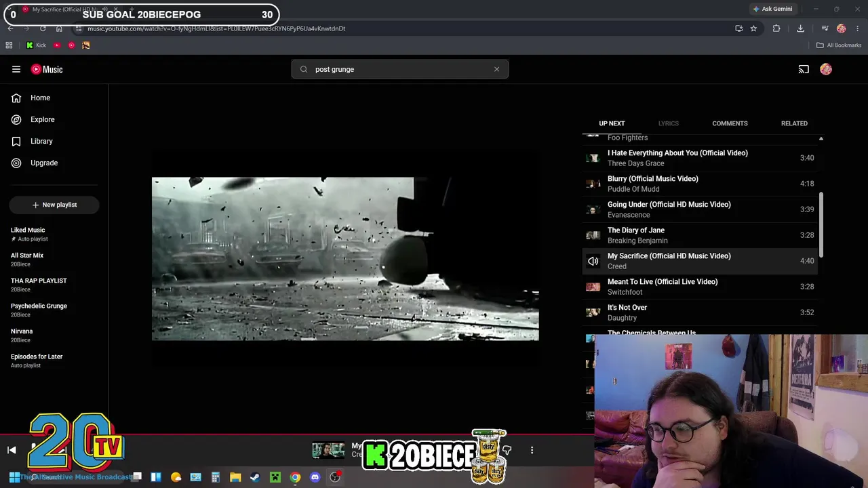The height and width of the screenshot is (488, 868).
Task: Go back in the browser
Action: [10, 28]
